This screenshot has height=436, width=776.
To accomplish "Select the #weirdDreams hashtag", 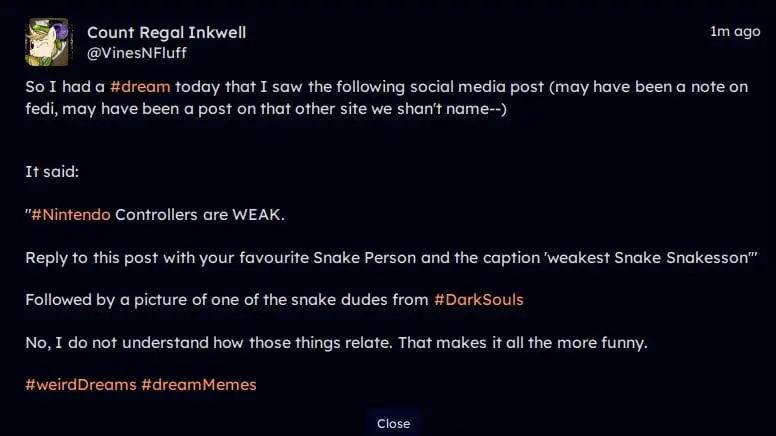I will (x=81, y=385).
